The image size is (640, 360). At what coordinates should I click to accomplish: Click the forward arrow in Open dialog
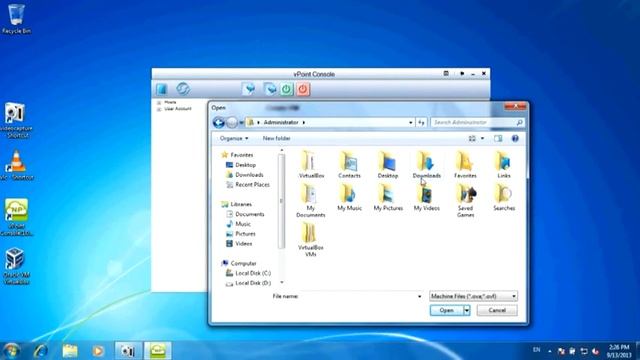pos(231,122)
